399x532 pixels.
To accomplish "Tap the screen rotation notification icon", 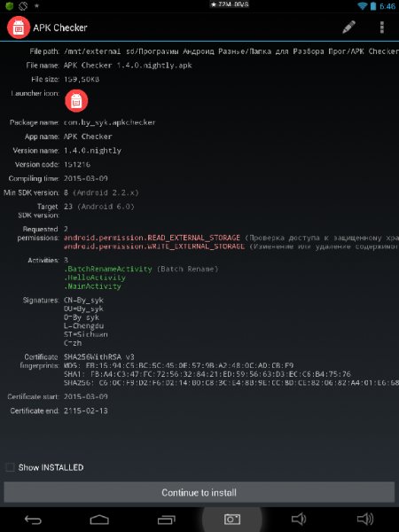I will tap(23, 5).
